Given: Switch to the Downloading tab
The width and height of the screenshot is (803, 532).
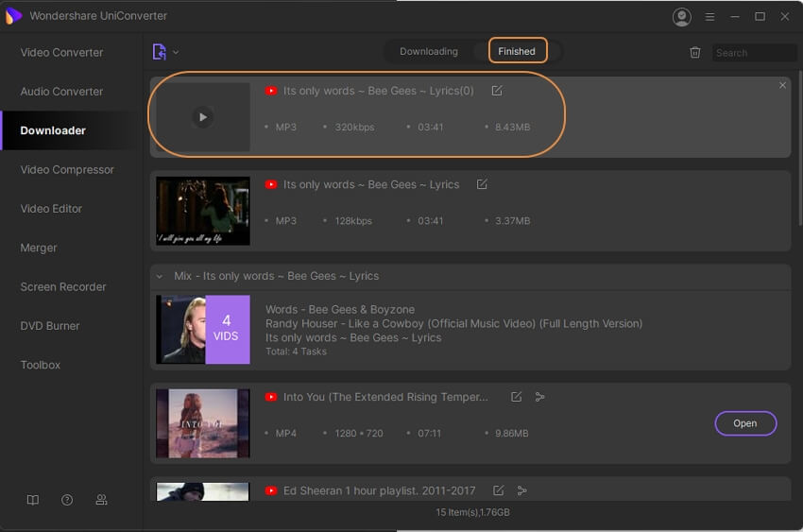Looking at the screenshot, I should tap(429, 51).
